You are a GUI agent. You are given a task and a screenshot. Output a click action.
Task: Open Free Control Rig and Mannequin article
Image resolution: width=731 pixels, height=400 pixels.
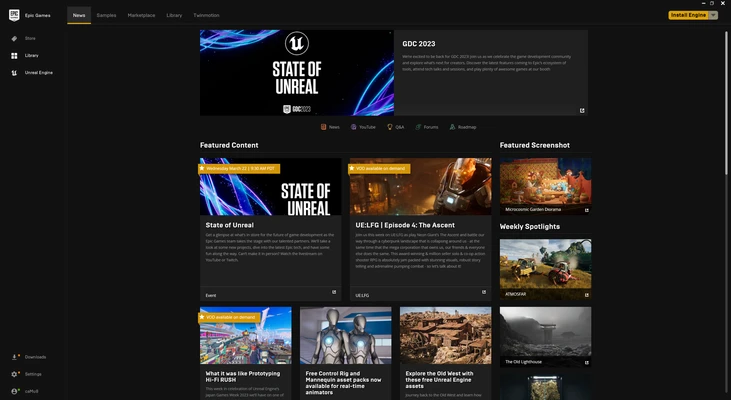[344, 383]
